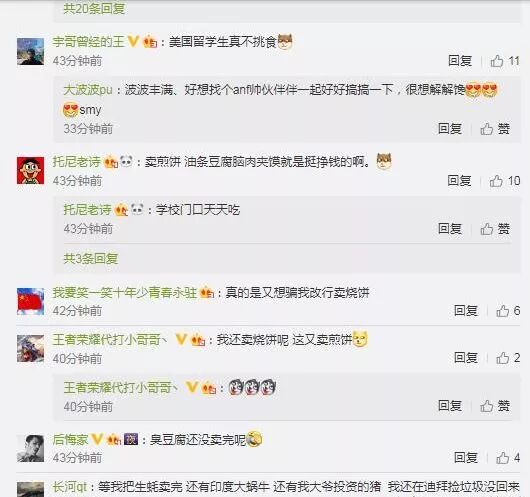Click thumbs-up on the emoji-only reply

click(x=495, y=406)
